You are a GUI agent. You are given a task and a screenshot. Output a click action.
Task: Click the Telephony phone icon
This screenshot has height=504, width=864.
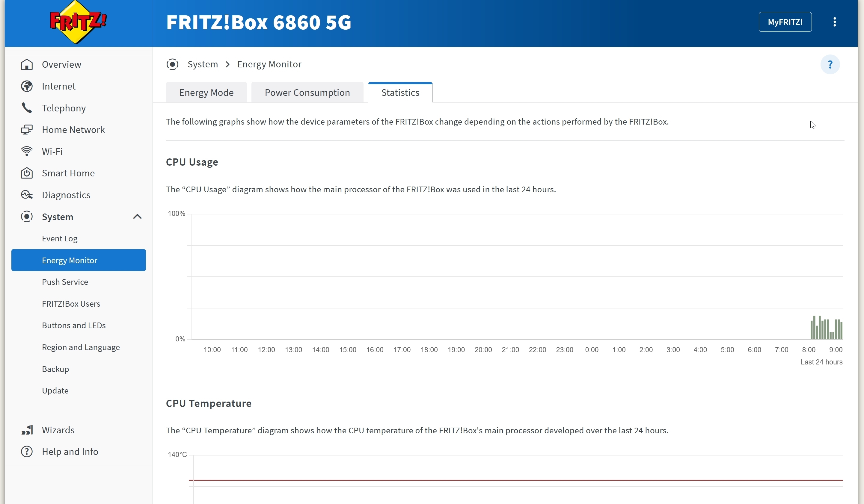(x=27, y=108)
